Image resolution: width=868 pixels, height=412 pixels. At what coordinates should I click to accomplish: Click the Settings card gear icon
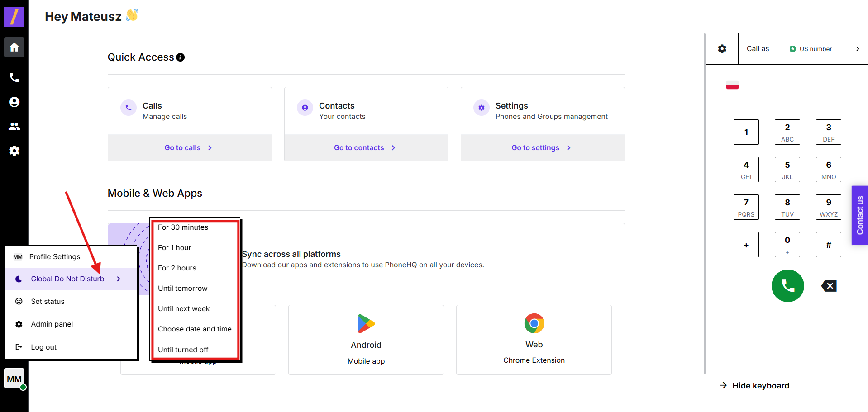[x=482, y=108]
